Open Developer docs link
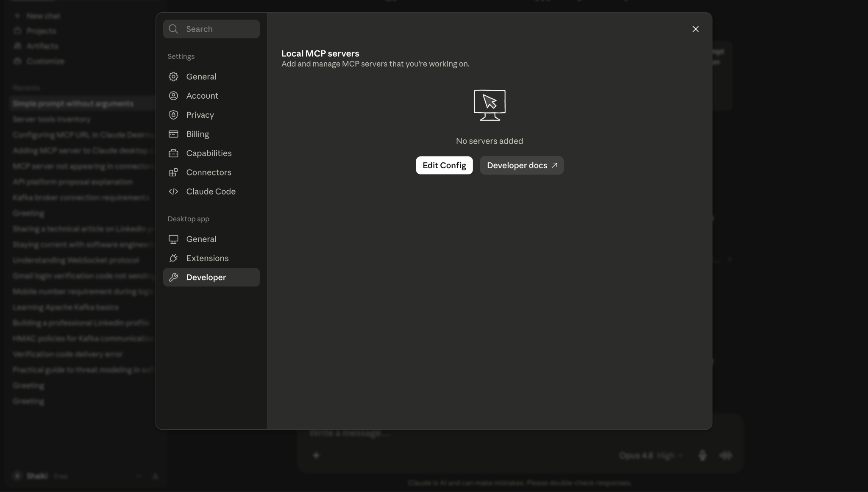This screenshot has height=492, width=868. [522, 165]
